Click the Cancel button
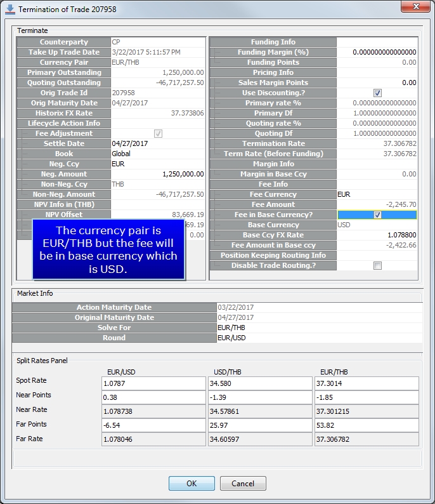This screenshot has height=504, width=435. click(x=243, y=484)
